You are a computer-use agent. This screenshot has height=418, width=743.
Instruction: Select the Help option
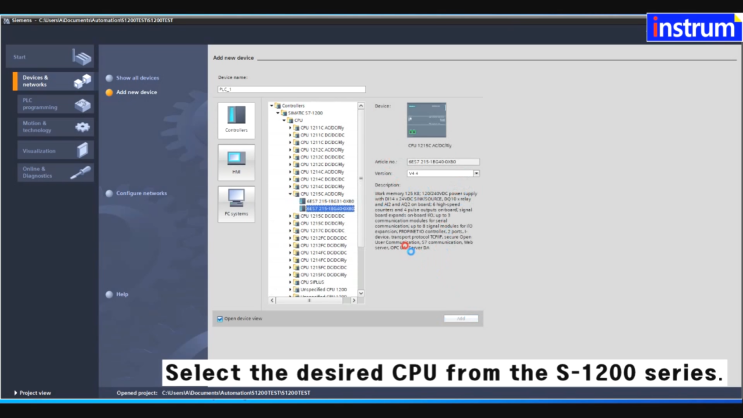click(x=122, y=294)
